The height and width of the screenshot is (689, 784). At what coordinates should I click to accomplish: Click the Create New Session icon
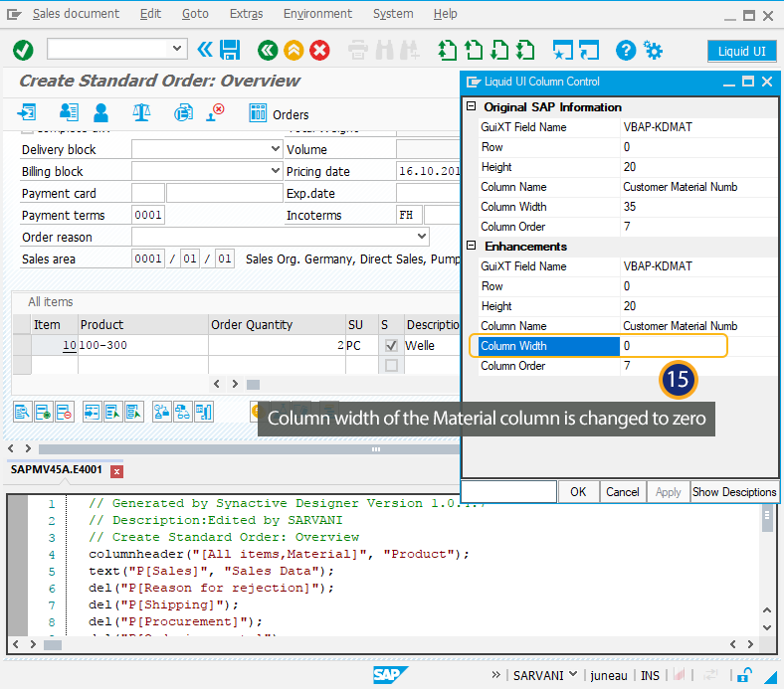tap(562, 50)
